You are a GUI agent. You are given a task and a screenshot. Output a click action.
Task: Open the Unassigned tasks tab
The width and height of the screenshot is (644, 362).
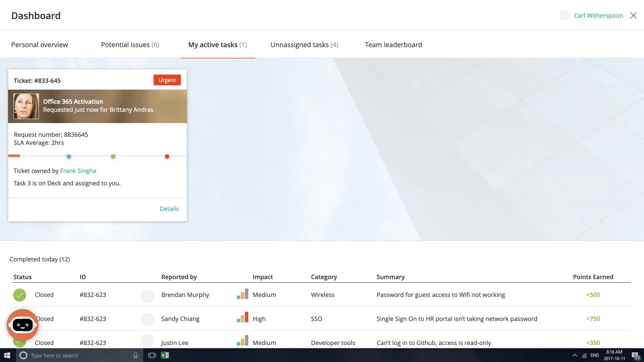coord(304,45)
